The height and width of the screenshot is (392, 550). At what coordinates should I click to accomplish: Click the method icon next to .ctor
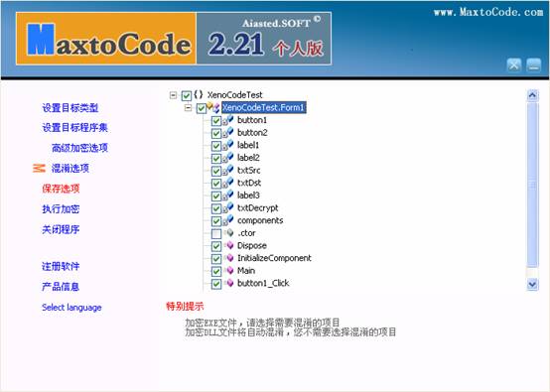click(x=229, y=232)
